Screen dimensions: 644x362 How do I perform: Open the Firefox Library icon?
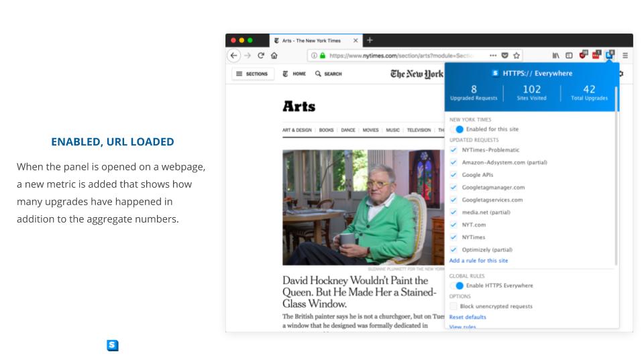555,56
